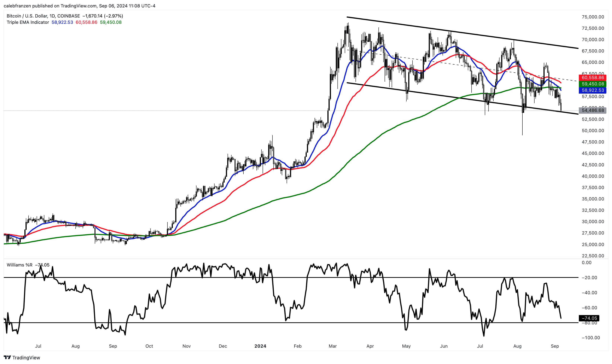The height and width of the screenshot is (364, 612).
Task: Click the Mar label on time axis
Action: tap(333, 346)
